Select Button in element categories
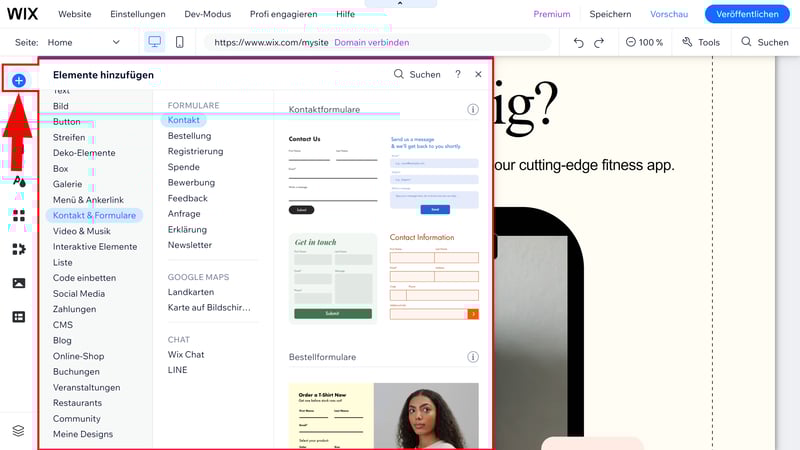Image resolution: width=800 pixels, height=450 pixels. [x=66, y=121]
